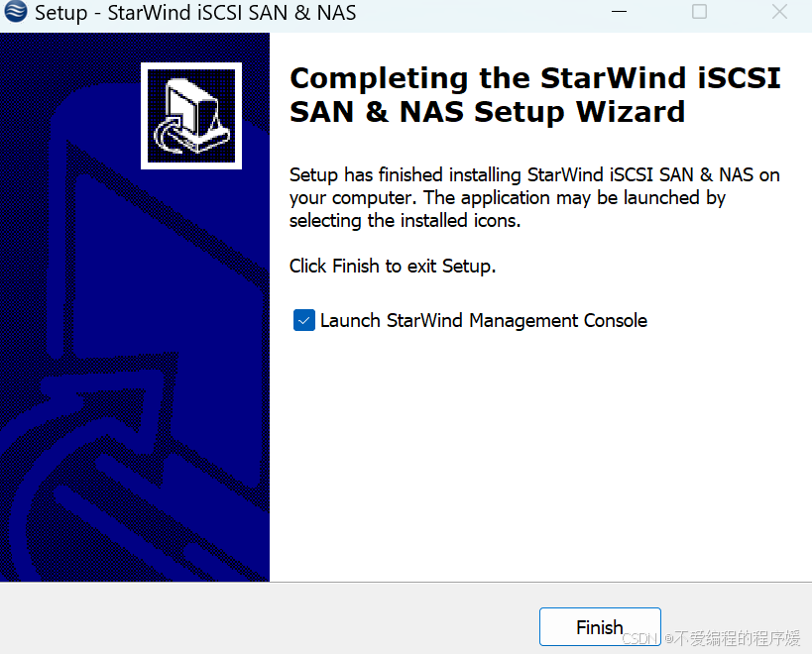The width and height of the screenshot is (812, 654).
Task: Click the disabled maximize window button
Action: [699, 11]
